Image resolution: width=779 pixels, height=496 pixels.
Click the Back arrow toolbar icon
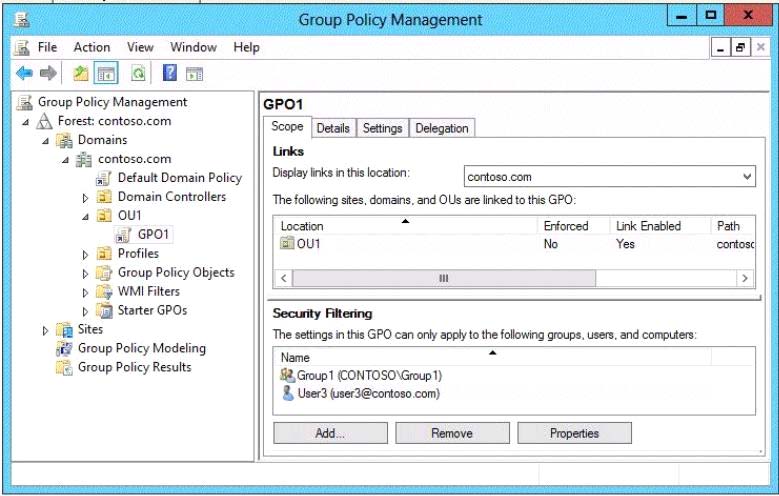click(x=23, y=73)
